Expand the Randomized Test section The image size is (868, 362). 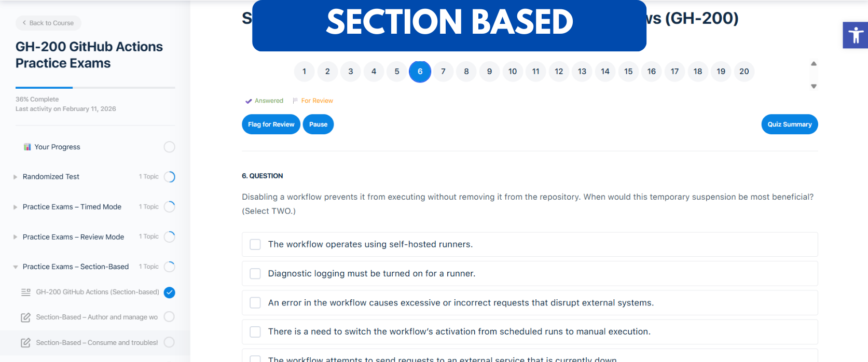click(15, 176)
